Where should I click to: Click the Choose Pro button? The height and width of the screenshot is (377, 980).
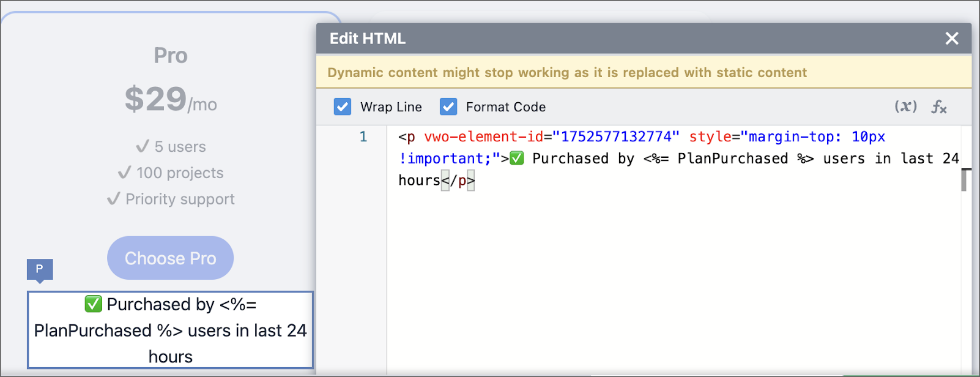click(171, 258)
